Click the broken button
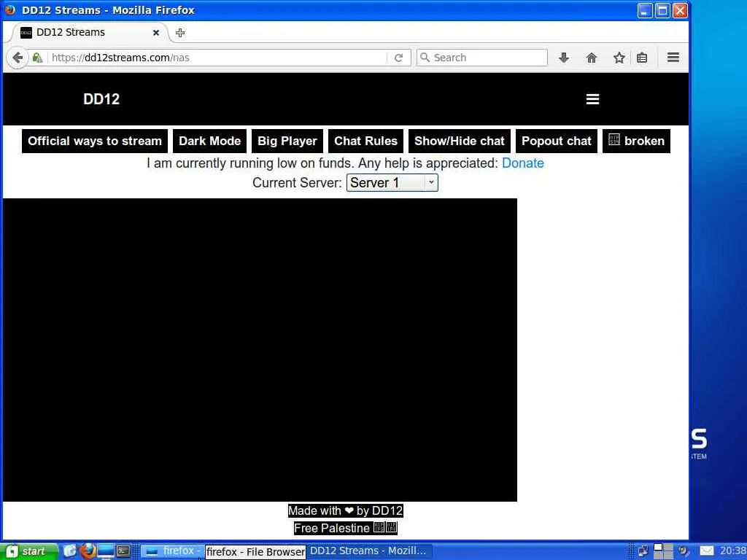747x560 pixels. [636, 141]
